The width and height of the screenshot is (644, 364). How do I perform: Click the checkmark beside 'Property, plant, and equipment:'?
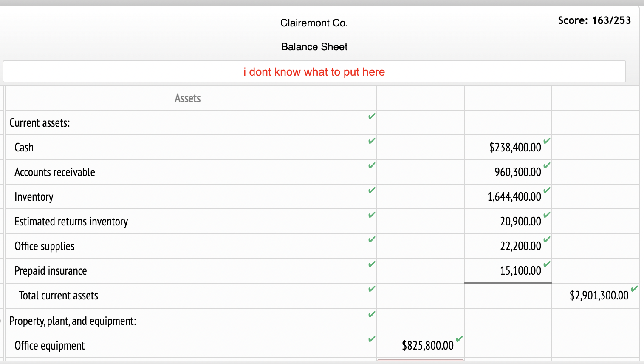pos(372,314)
